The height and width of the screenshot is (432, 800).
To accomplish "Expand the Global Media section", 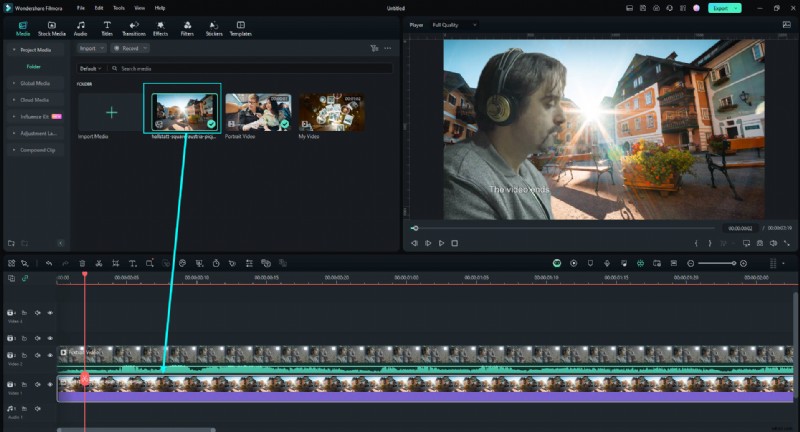I will point(36,83).
